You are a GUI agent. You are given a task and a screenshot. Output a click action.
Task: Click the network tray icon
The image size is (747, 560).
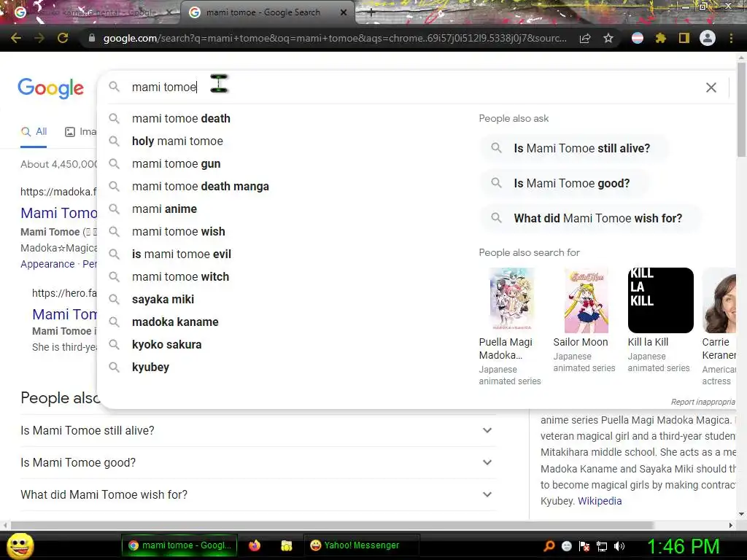(x=602, y=546)
